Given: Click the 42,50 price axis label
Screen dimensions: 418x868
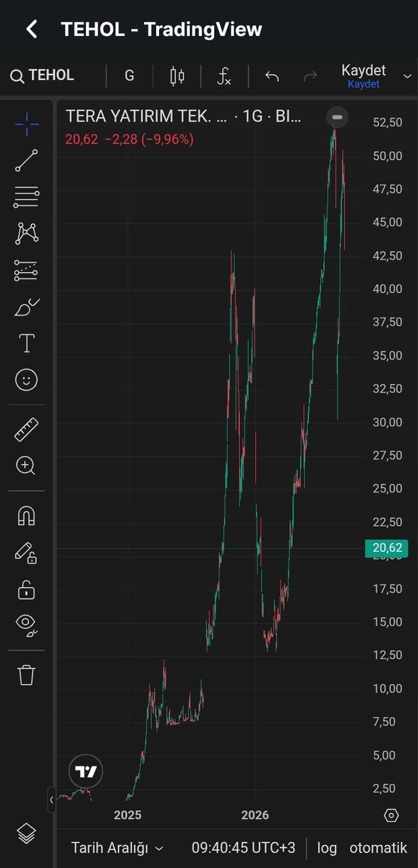Looking at the screenshot, I should tap(387, 255).
